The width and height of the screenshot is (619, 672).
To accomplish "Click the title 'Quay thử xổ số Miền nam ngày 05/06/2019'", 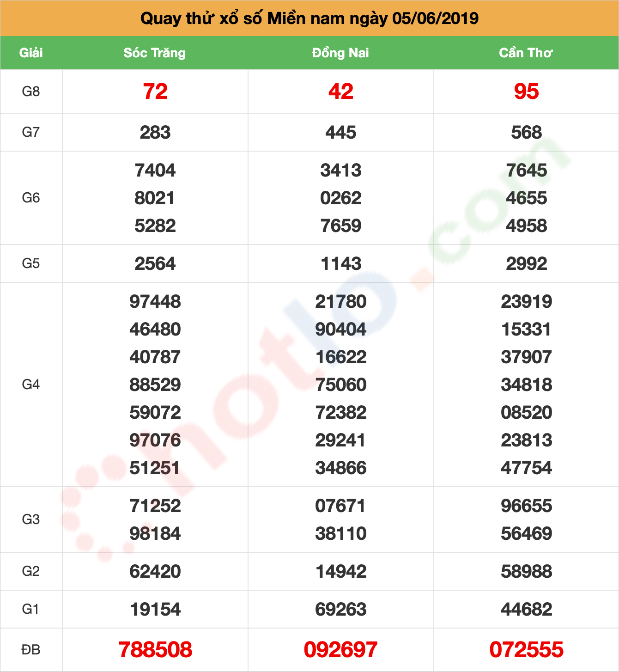I will pyautogui.click(x=309, y=18).
